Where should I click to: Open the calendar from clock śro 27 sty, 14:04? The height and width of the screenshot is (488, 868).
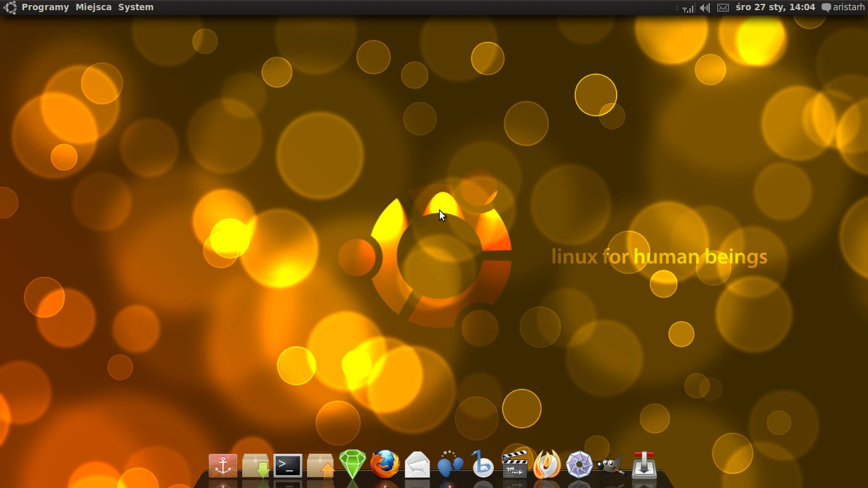(x=775, y=7)
